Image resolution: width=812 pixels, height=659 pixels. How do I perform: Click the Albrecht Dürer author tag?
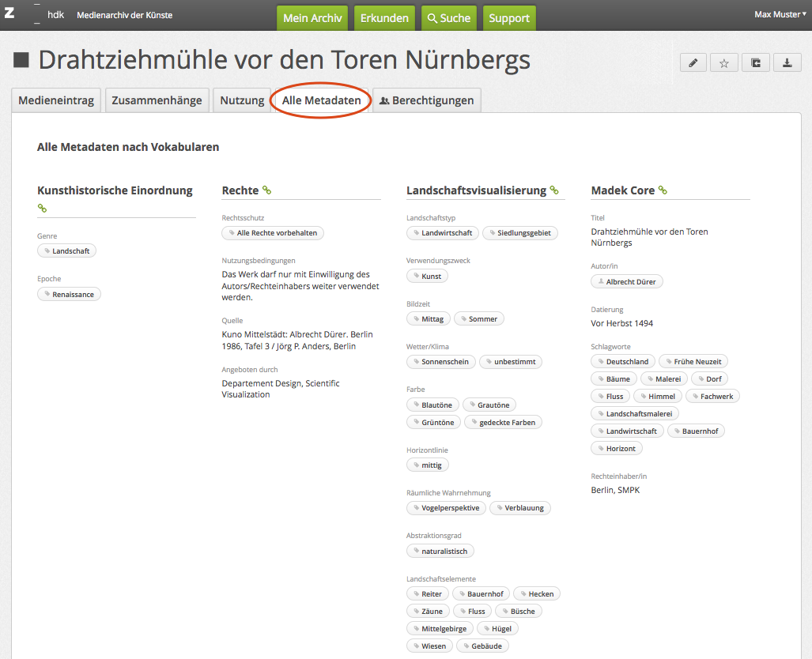[x=627, y=281]
